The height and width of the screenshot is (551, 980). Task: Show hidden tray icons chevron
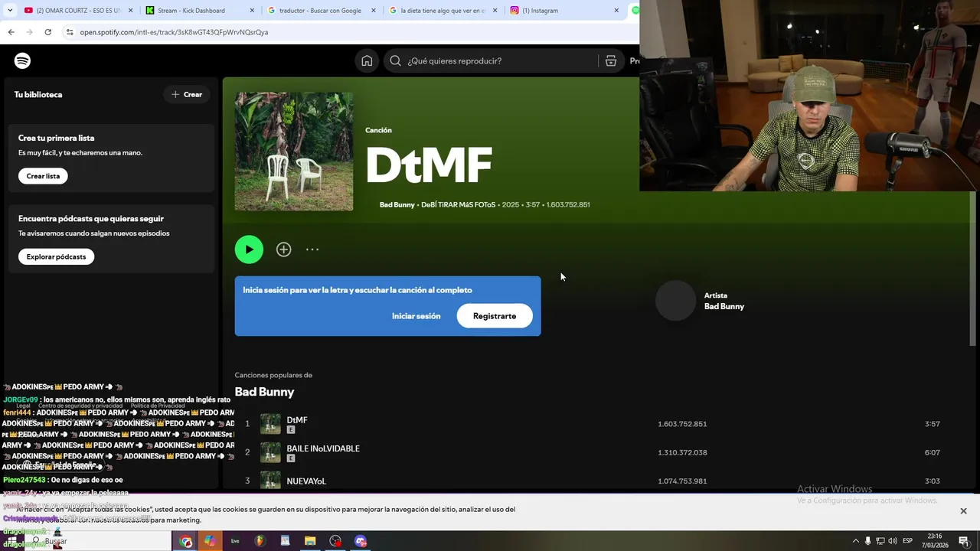pyautogui.click(x=855, y=541)
